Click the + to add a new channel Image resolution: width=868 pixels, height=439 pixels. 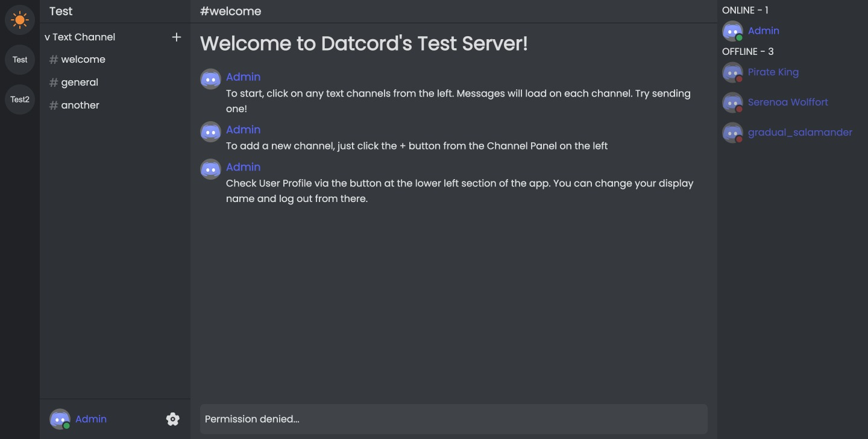point(176,37)
